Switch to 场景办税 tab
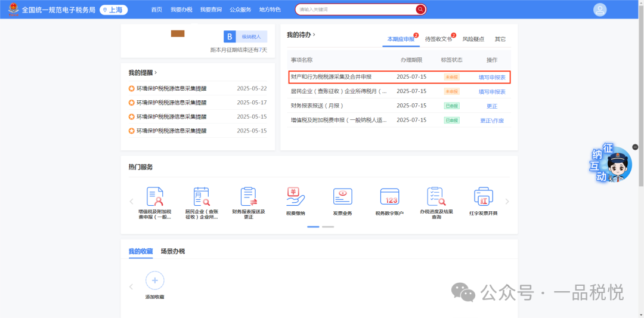The width and height of the screenshot is (644, 318). pos(173,251)
